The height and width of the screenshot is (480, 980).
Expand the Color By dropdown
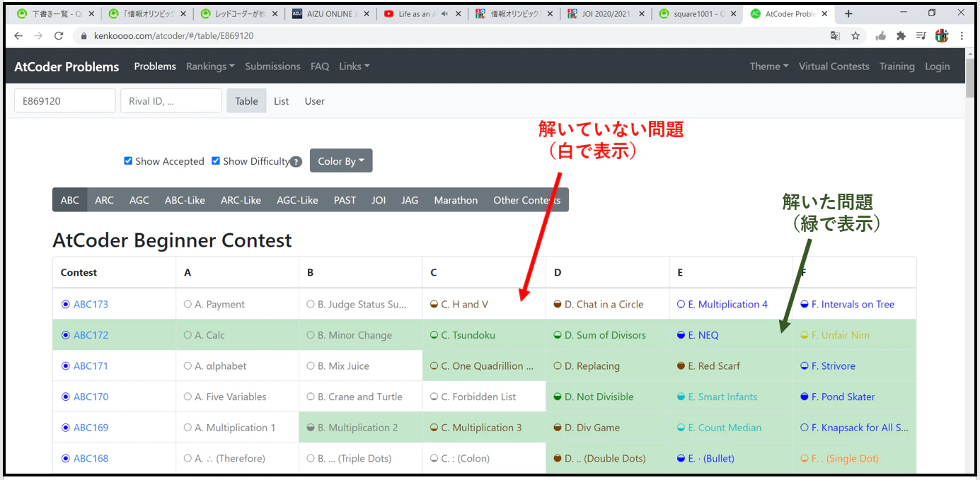[341, 161]
